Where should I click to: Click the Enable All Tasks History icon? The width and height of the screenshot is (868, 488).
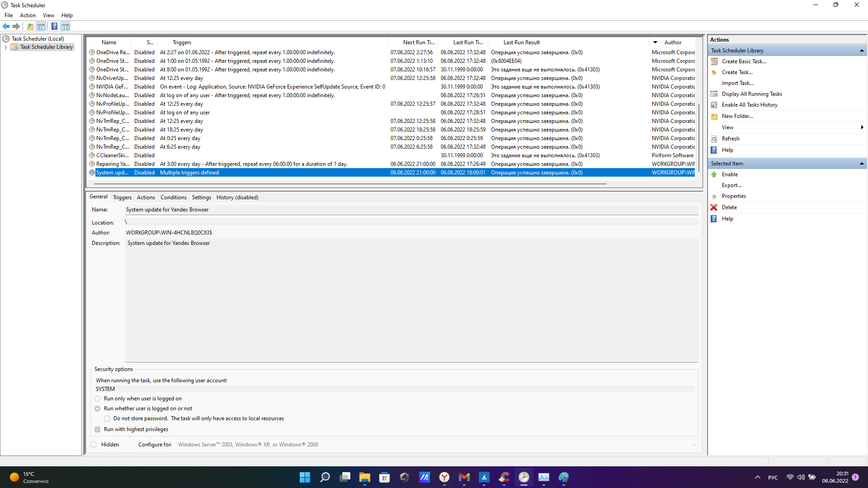pos(714,105)
